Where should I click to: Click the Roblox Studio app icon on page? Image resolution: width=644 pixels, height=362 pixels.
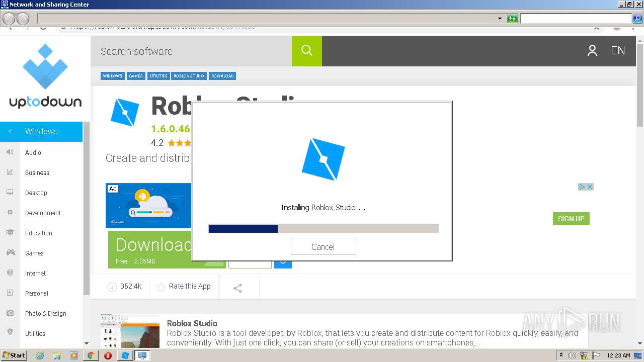tap(124, 112)
